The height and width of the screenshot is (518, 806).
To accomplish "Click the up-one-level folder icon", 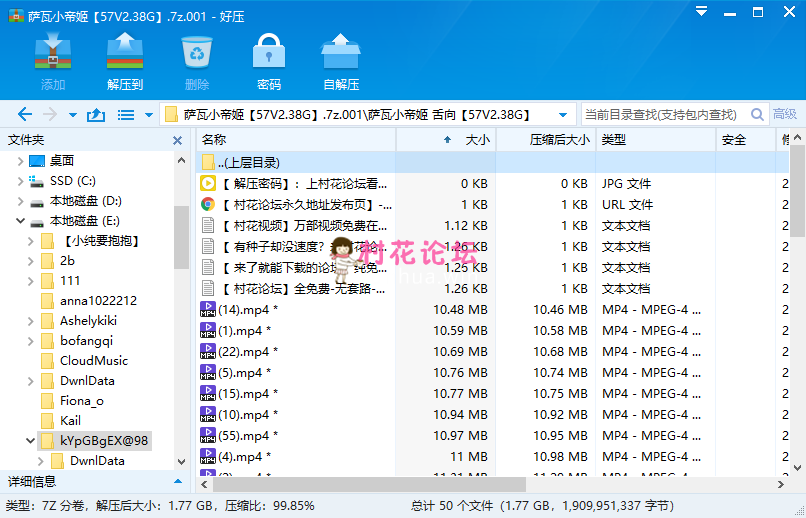I will (96, 115).
